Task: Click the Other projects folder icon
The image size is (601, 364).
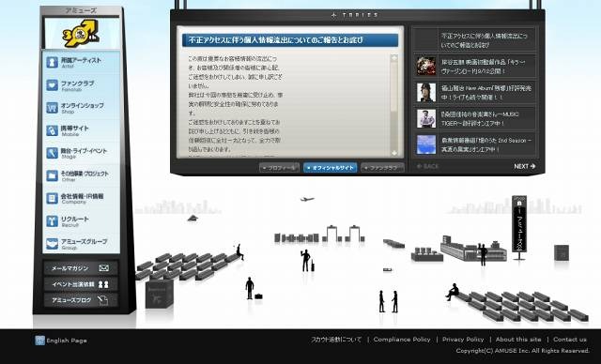Action: click(52, 175)
